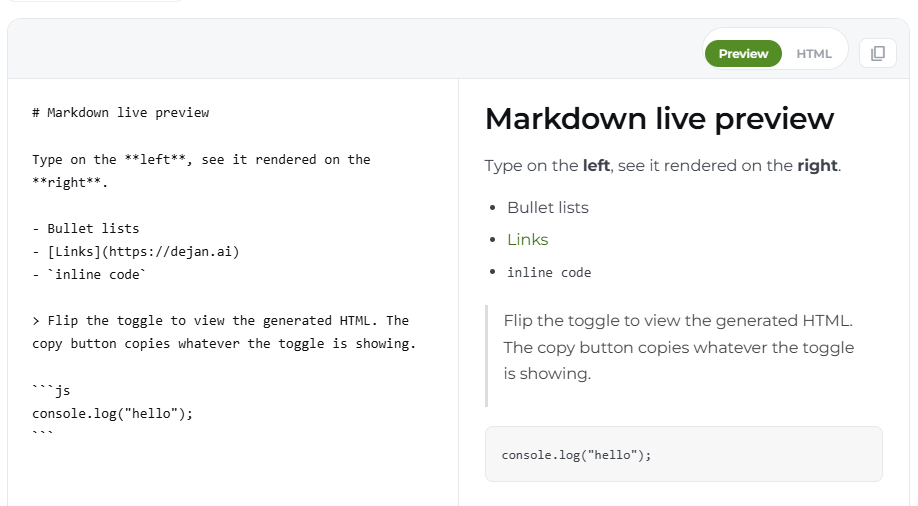The height and width of the screenshot is (506, 918).
Task: Flip the toggle to HTML view
Action: (814, 53)
